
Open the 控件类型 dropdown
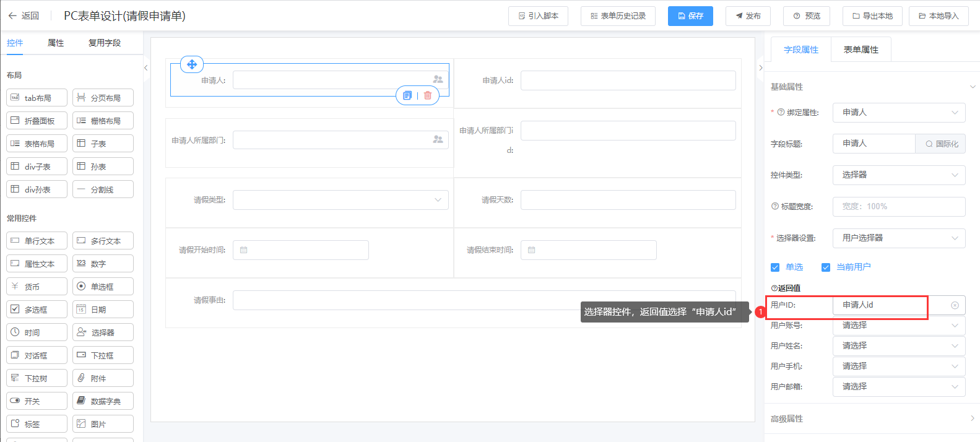click(898, 175)
